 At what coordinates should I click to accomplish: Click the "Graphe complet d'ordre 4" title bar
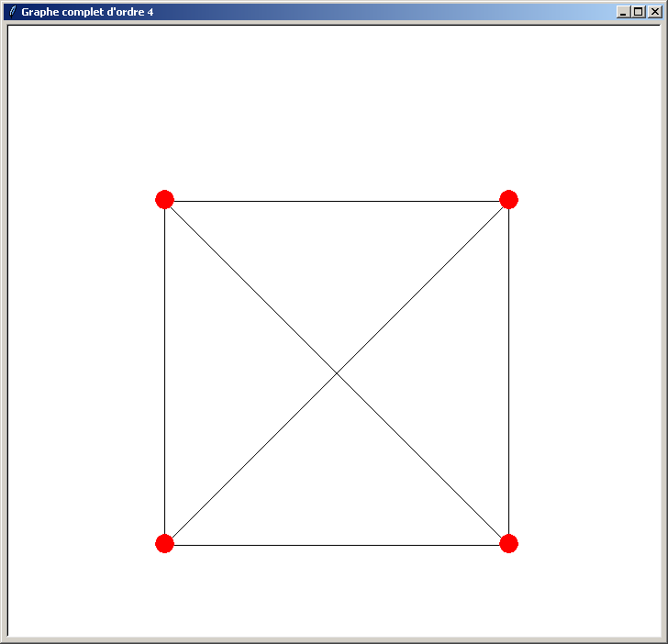pos(275,12)
